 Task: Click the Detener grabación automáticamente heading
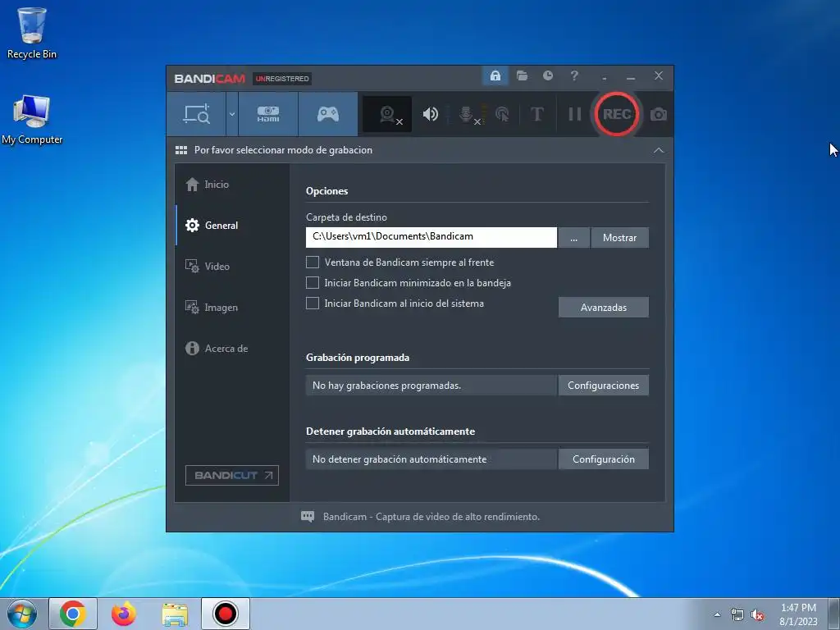(x=390, y=431)
